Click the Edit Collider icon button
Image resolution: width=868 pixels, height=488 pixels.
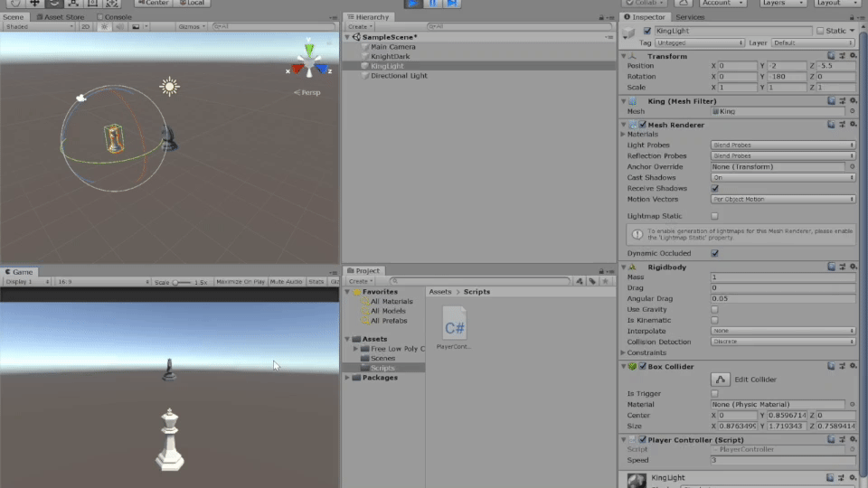[x=721, y=380]
